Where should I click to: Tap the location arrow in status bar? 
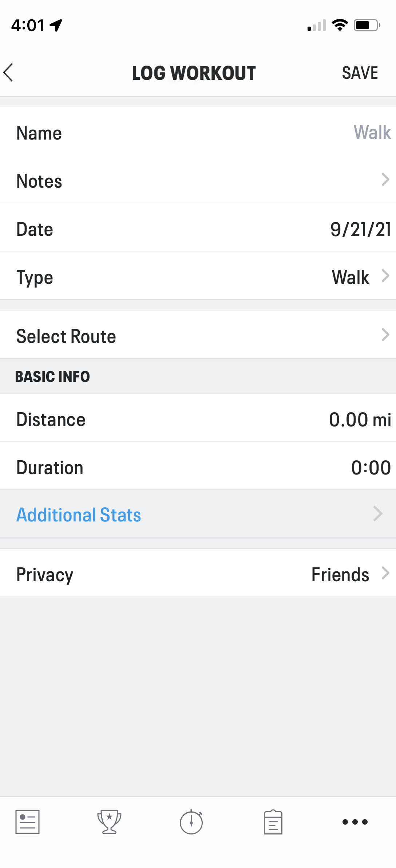(x=56, y=26)
